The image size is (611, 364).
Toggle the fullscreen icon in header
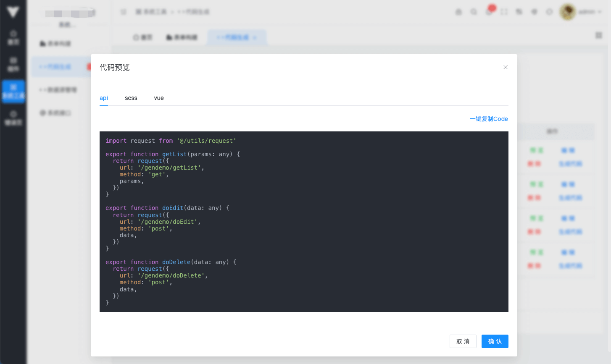(504, 12)
